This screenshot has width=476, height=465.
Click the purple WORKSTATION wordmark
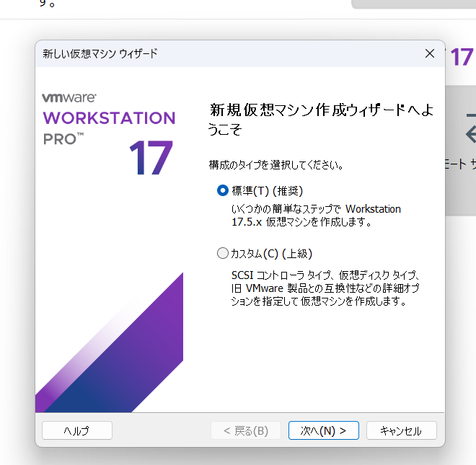coord(109,118)
